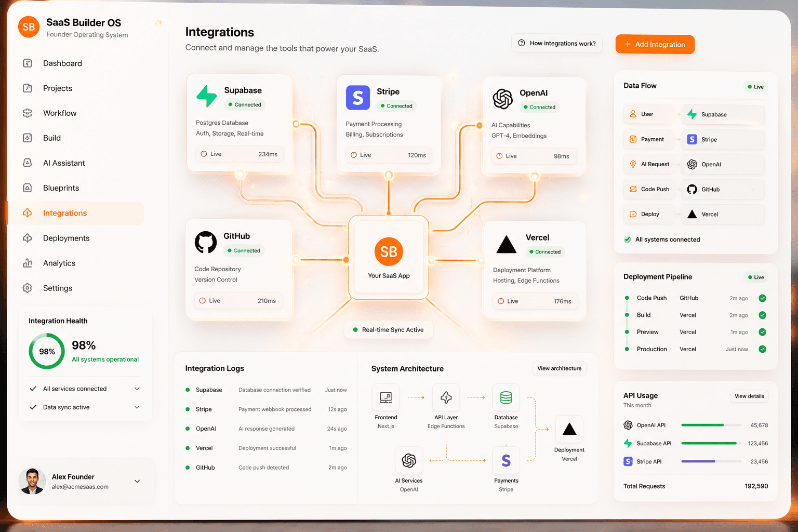Click the Build pipeline status check

[762, 315]
